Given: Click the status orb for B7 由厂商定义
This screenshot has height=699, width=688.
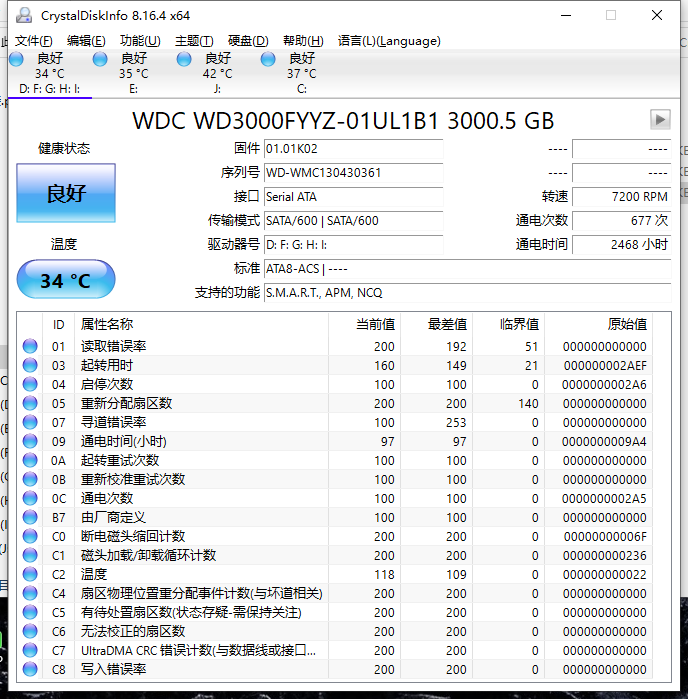Looking at the screenshot, I should click(x=30, y=517).
